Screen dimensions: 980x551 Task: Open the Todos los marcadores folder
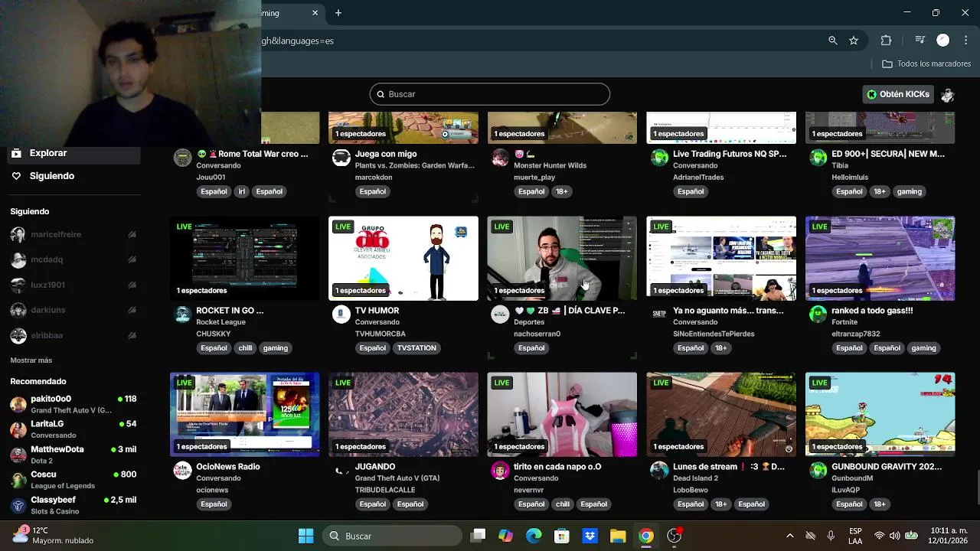(x=926, y=64)
